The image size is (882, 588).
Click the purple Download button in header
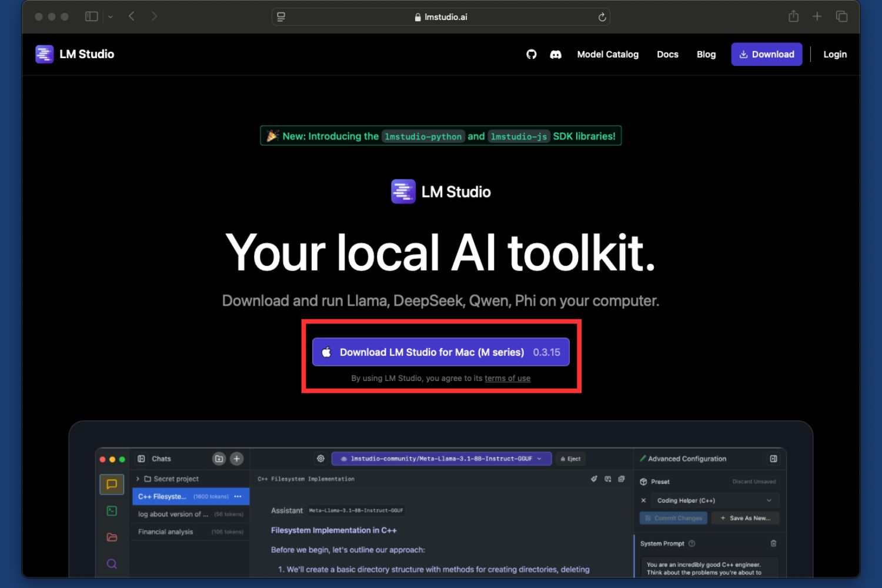pos(767,54)
